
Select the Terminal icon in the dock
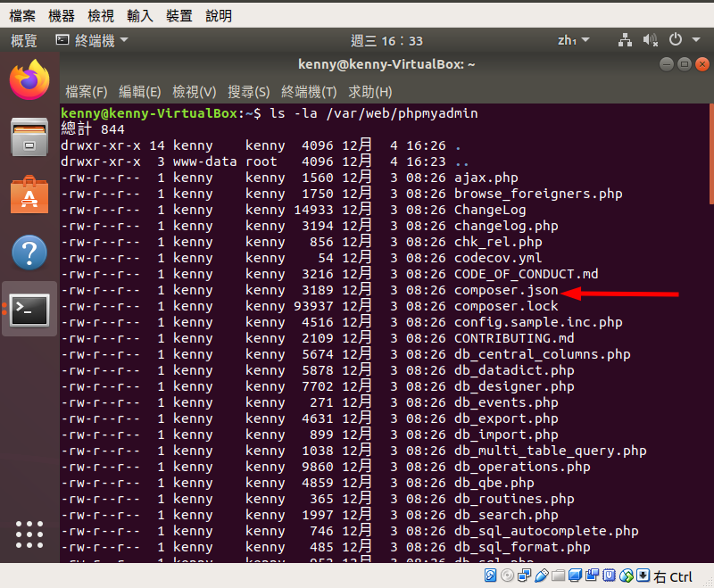(x=29, y=310)
